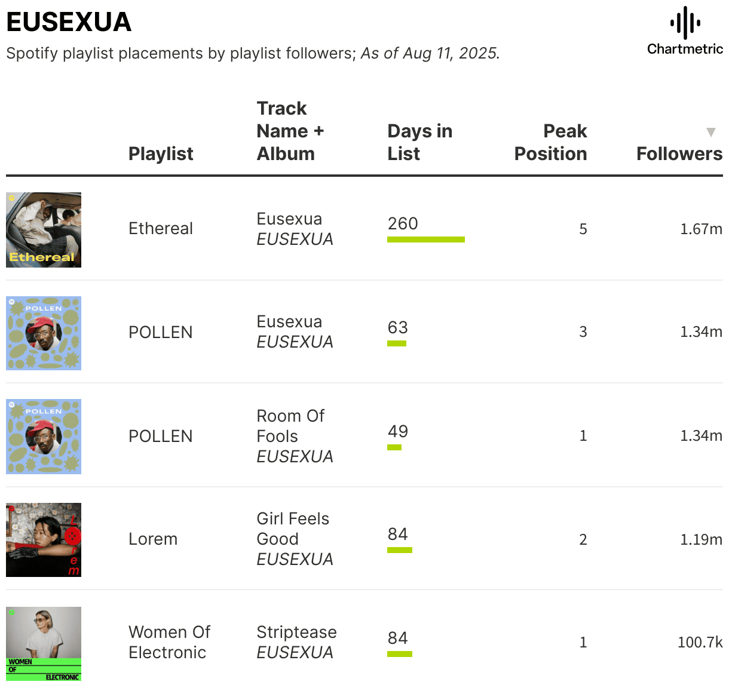The height and width of the screenshot is (700, 729).
Task: Open the Lorem playlist cover art
Action: 44,540
